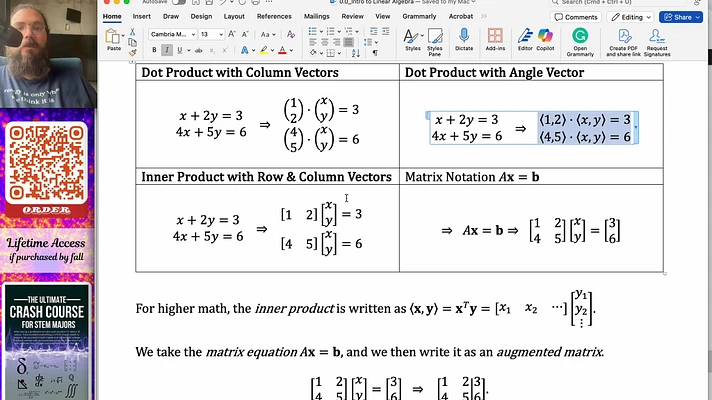The image size is (712, 400).
Task: Toggle superscript formatting
Action: point(224,50)
